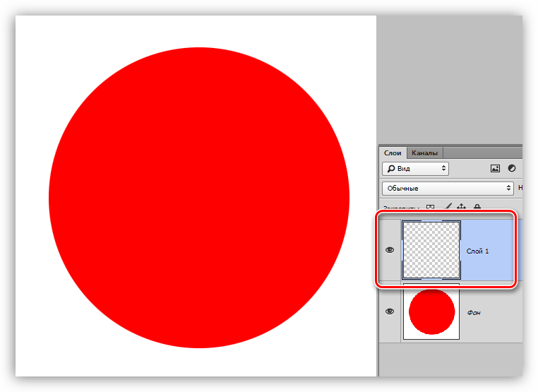Image resolution: width=538 pixels, height=392 pixels.
Task: Open the Вид layer filter dropdown
Action: click(x=415, y=169)
